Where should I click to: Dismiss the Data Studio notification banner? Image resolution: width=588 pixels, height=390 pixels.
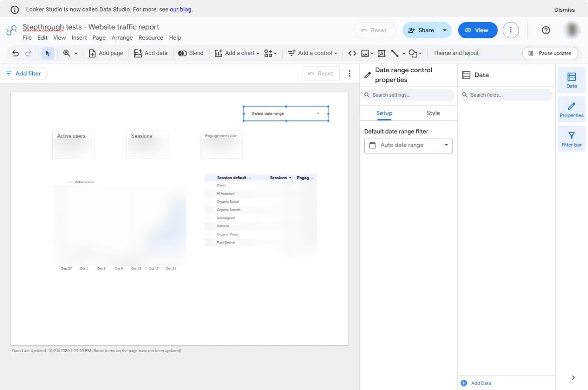564,10
